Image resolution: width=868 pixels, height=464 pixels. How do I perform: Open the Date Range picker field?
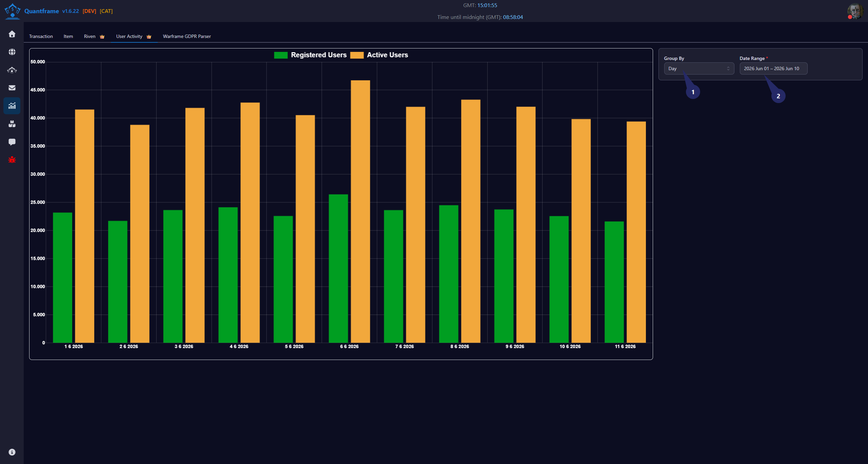773,68
